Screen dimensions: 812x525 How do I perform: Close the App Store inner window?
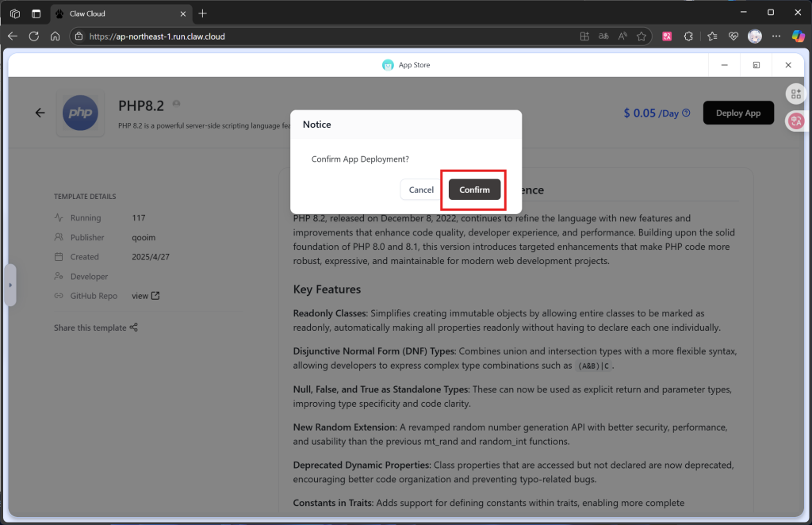click(788, 65)
